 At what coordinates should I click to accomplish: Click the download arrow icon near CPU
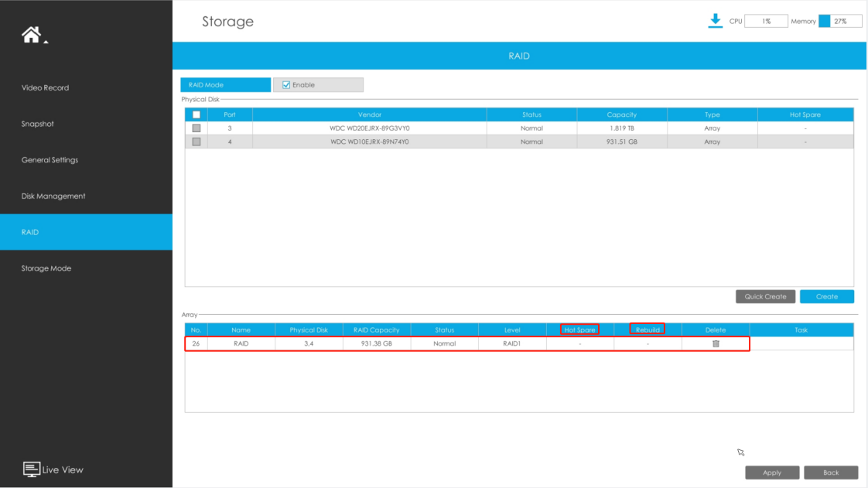[x=715, y=21]
